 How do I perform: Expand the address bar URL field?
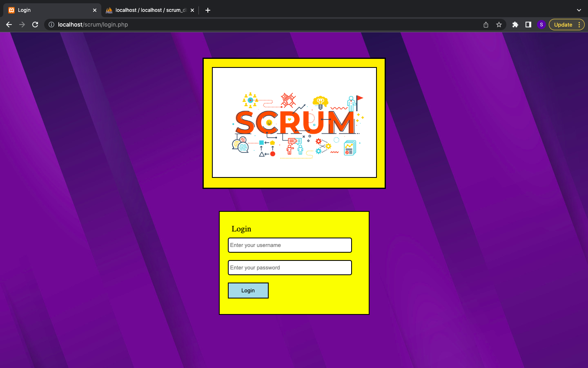pyautogui.click(x=245, y=25)
